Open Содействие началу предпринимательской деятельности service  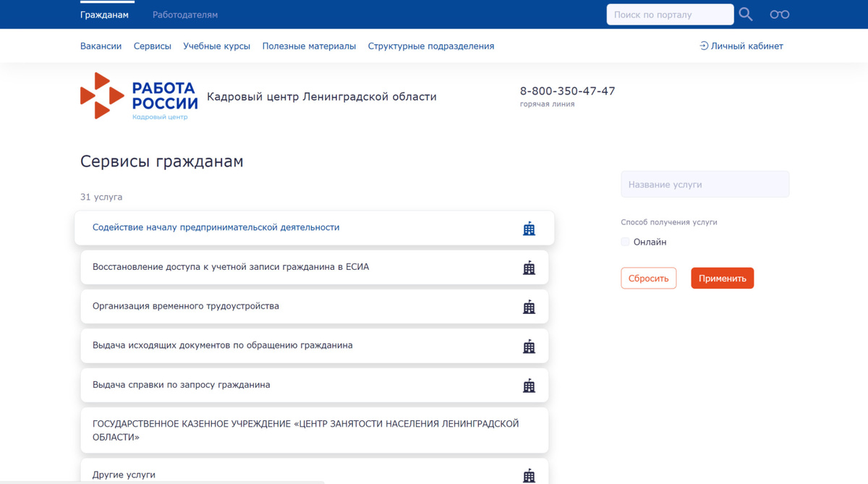(315, 228)
